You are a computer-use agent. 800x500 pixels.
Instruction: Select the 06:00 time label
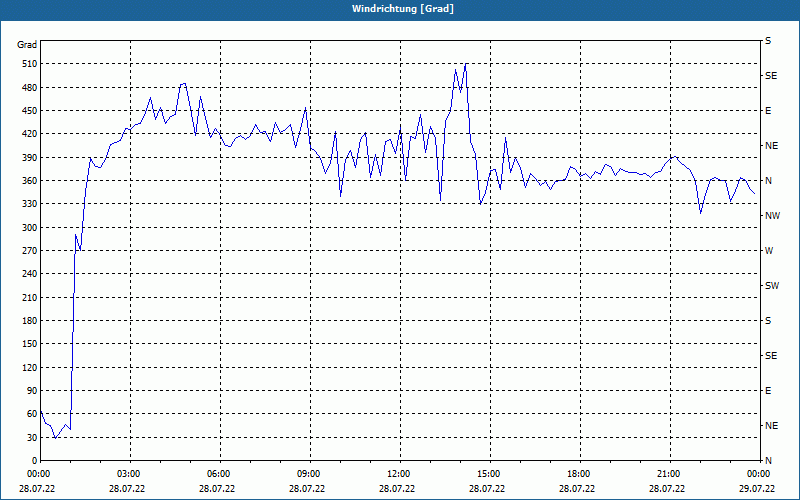pos(217,474)
